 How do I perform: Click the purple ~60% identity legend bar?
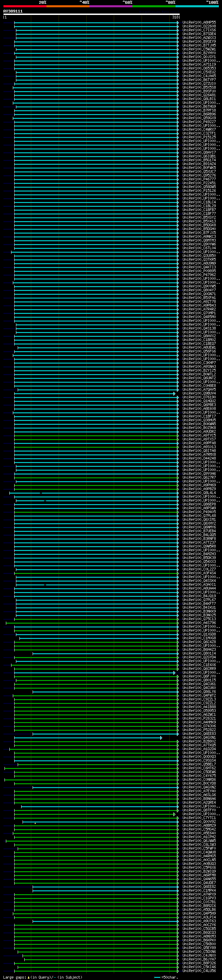(111, 6)
